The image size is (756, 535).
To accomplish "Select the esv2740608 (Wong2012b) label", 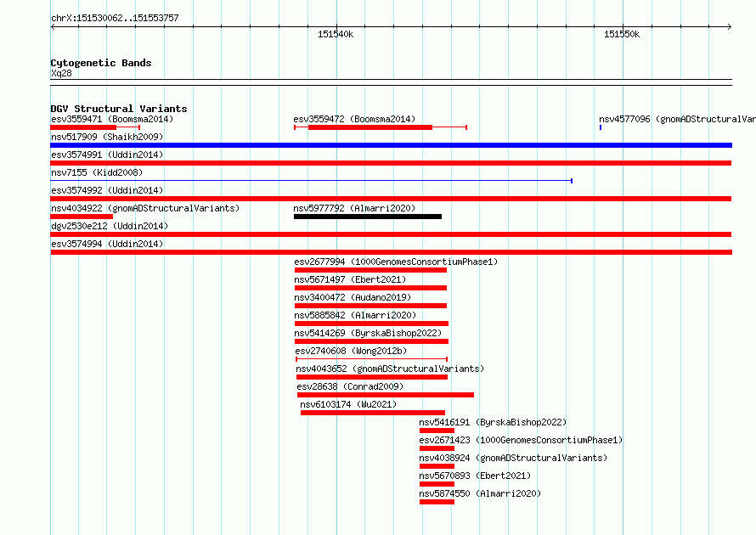I will (351, 351).
